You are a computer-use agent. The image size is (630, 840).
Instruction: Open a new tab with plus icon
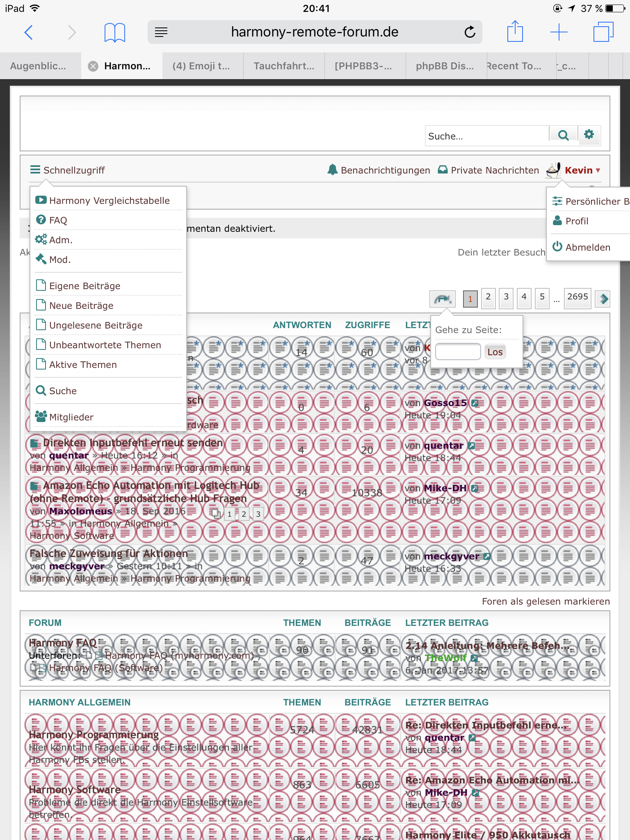tap(559, 32)
